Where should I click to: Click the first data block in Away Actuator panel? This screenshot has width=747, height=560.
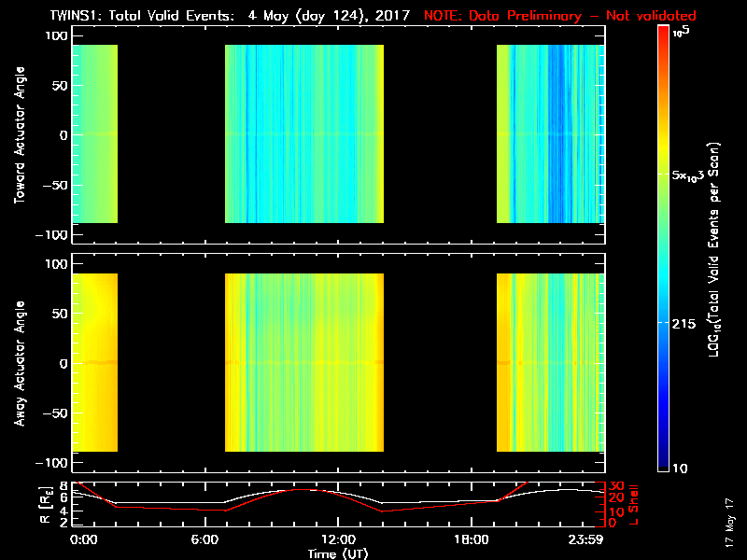[95, 362]
